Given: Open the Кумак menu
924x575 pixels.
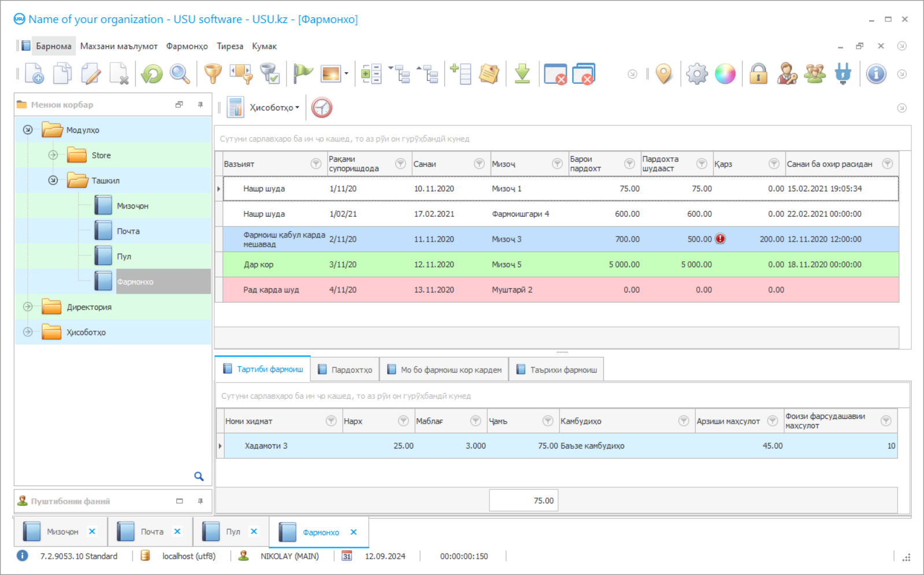Looking at the screenshot, I should pos(264,46).
